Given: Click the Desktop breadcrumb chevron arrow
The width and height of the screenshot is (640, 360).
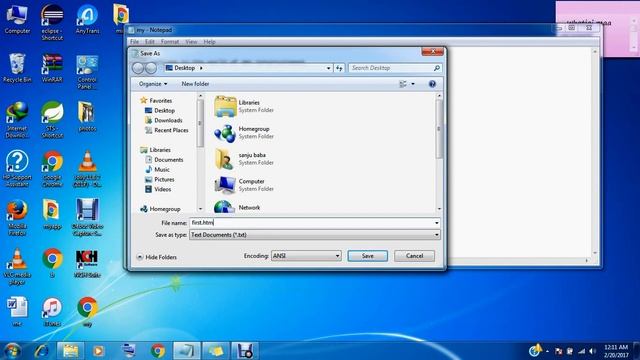Looking at the screenshot, I should point(201,68).
